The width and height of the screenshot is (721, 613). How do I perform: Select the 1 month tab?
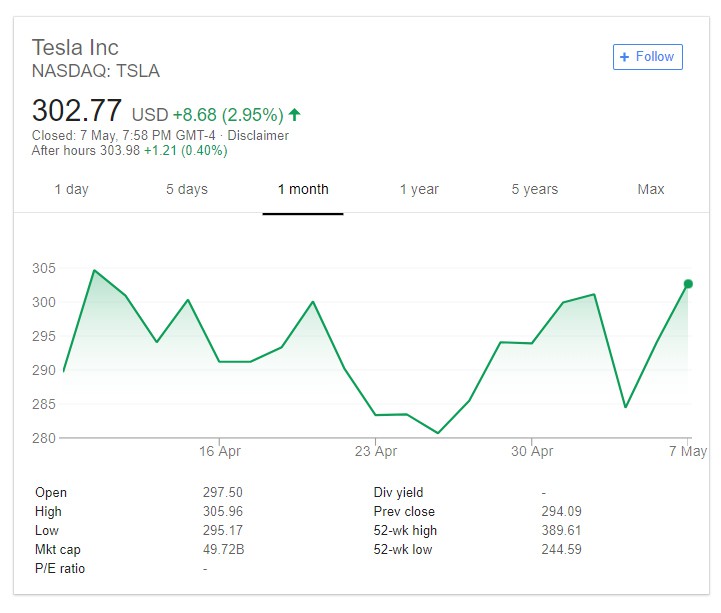tap(303, 190)
